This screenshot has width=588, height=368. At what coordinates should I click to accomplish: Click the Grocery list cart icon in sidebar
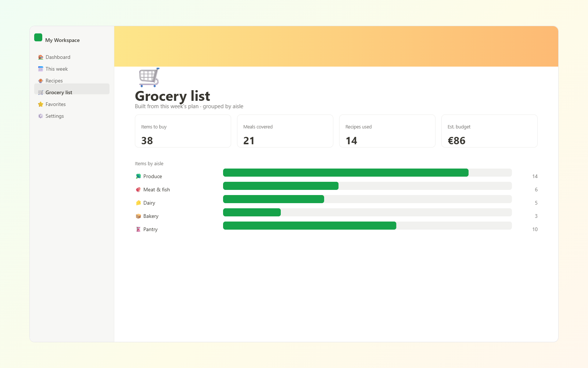point(40,93)
